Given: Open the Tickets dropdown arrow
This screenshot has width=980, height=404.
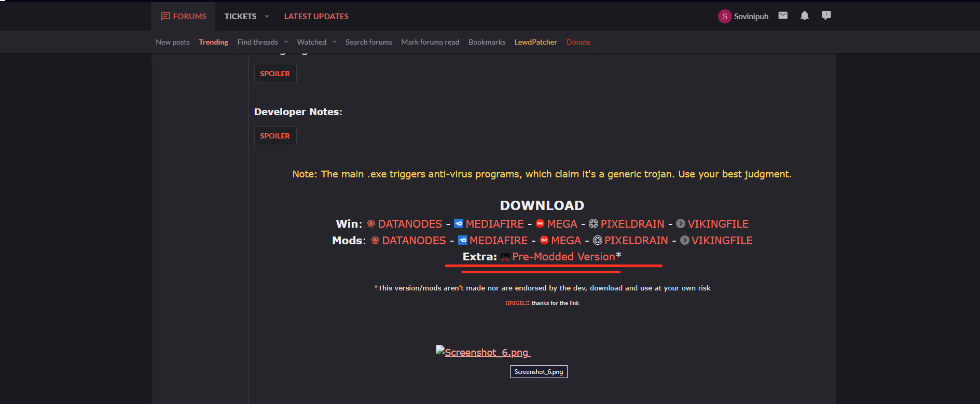Looking at the screenshot, I should (x=267, y=17).
